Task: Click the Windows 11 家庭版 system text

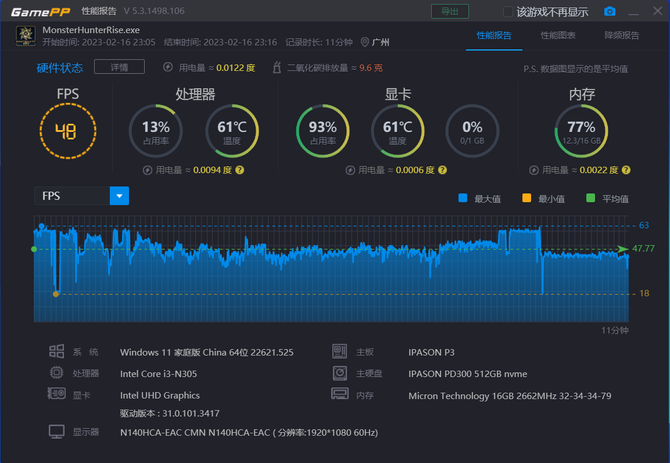Action: coord(207,352)
